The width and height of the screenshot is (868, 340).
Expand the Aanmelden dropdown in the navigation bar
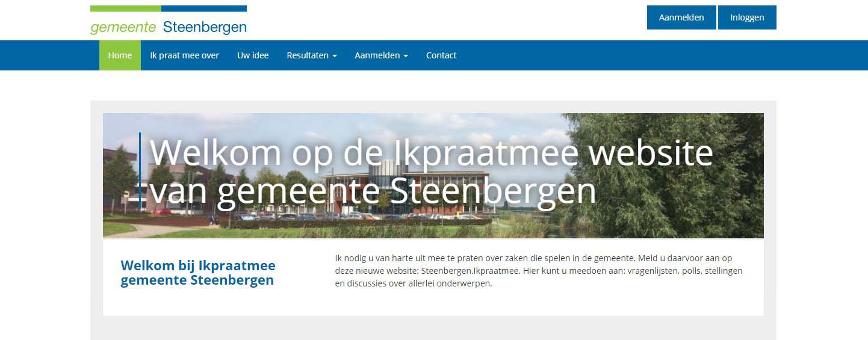point(381,55)
